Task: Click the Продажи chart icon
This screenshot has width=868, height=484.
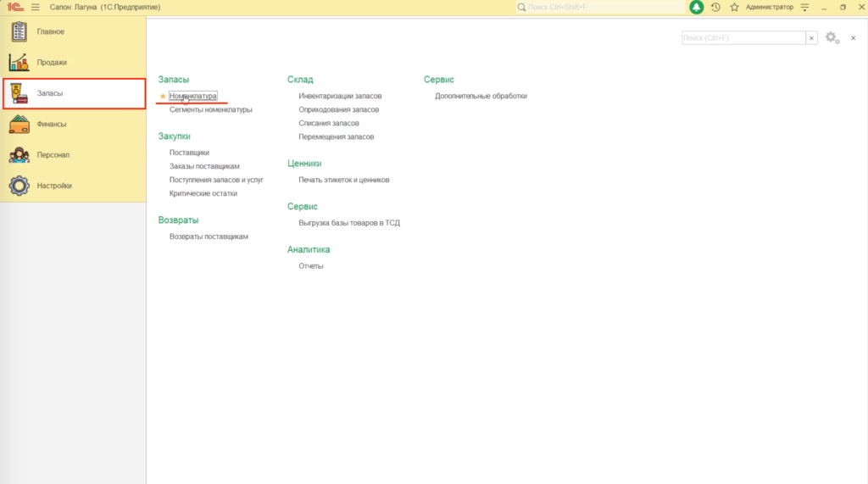Action: pos(19,62)
